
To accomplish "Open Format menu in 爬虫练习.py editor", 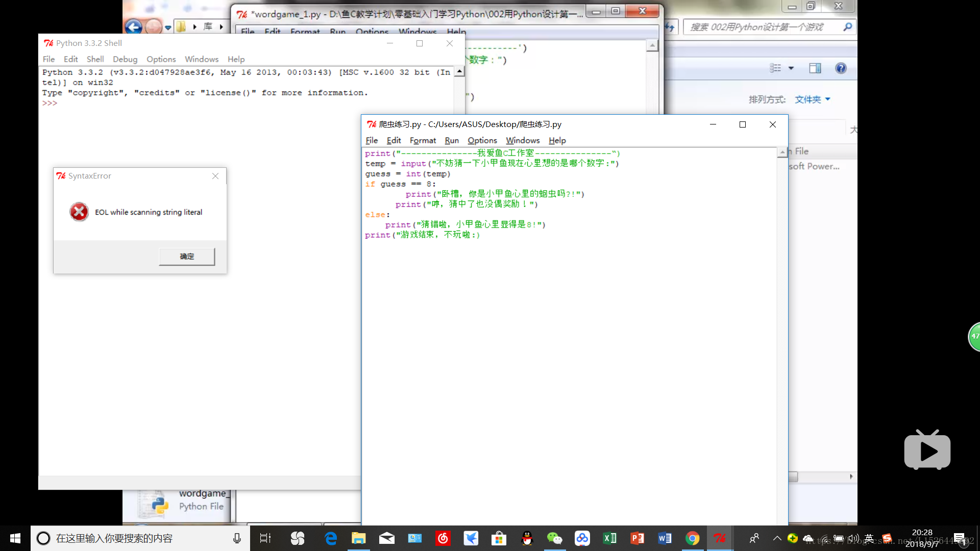I will [423, 140].
